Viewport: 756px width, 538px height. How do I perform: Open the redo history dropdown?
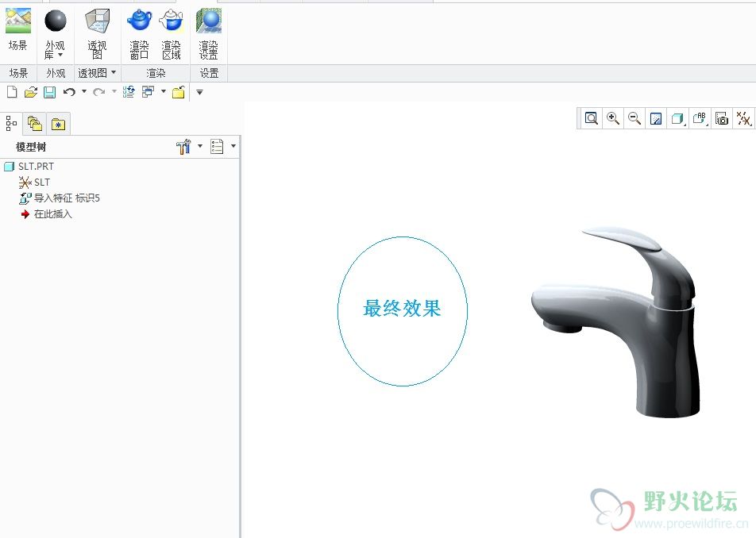tap(114, 91)
